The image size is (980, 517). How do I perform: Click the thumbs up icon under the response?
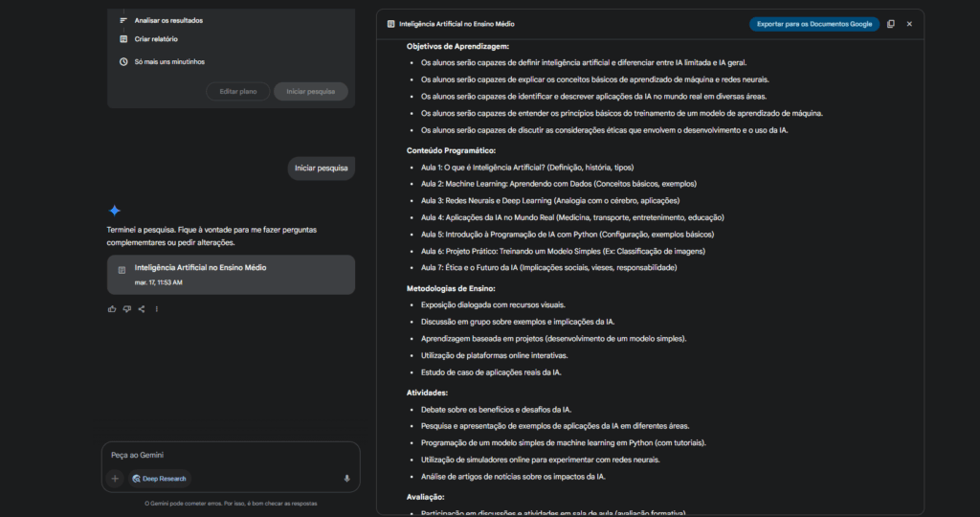click(112, 308)
